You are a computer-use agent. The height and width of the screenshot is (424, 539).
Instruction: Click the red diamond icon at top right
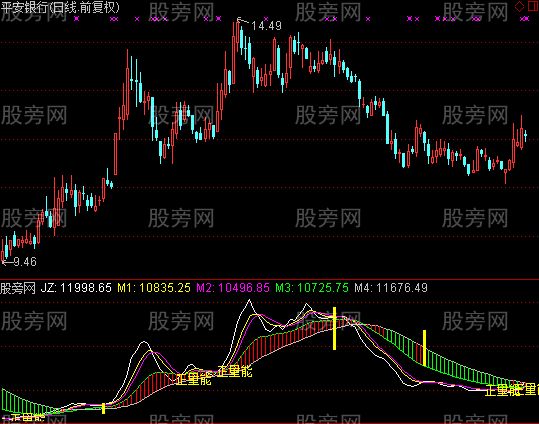(519, 6)
